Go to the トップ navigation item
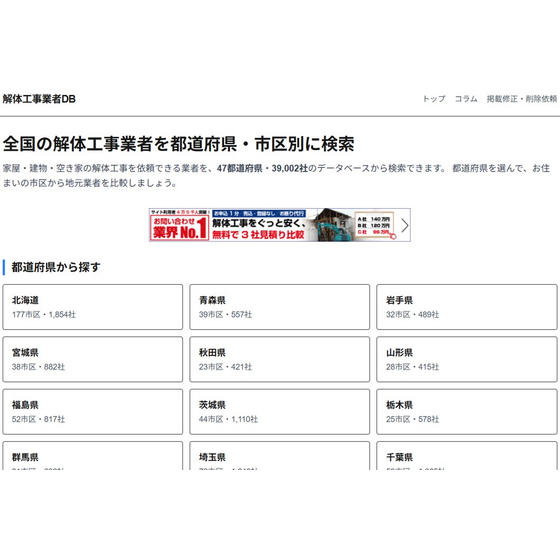 click(434, 99)
